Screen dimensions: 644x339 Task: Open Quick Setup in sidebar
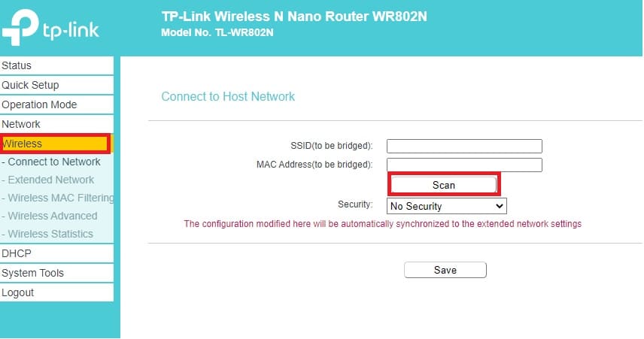coord(56,85)
